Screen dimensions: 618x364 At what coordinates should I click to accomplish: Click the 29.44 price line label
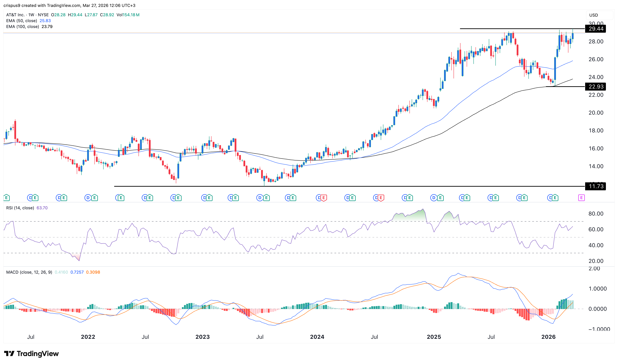596,29
